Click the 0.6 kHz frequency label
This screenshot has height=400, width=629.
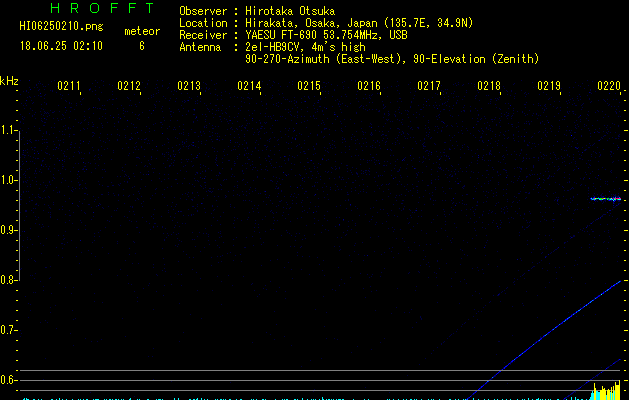(x=8, y=380)
